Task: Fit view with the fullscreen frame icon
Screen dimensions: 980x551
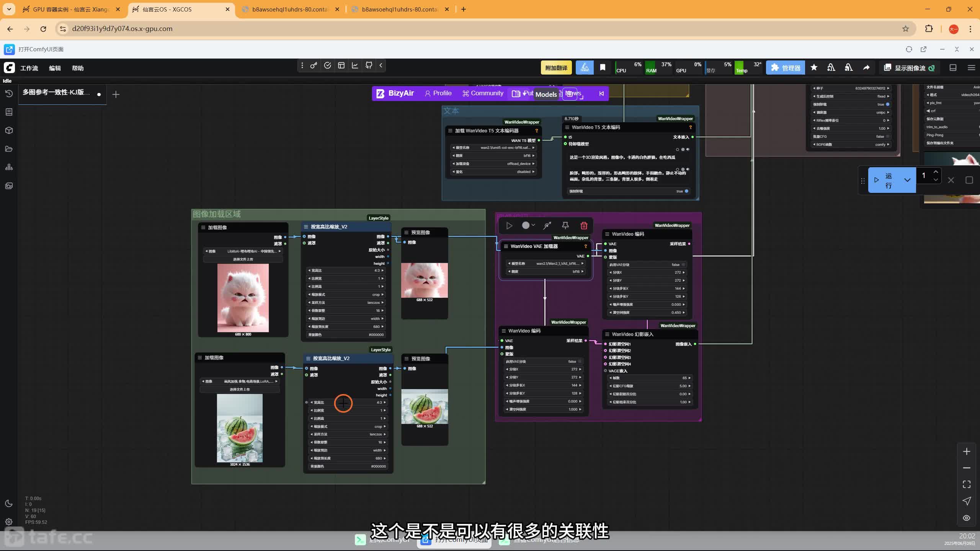Action: 967,484
